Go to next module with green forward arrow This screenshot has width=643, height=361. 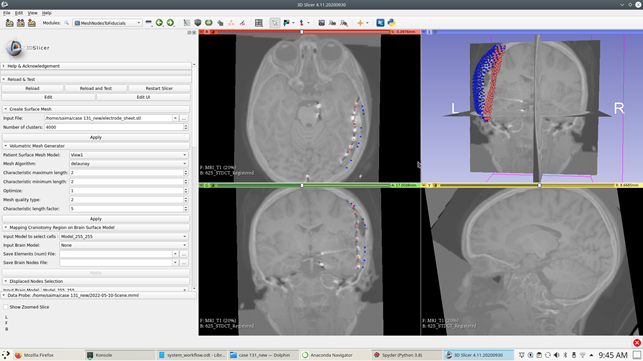(170, 23)
